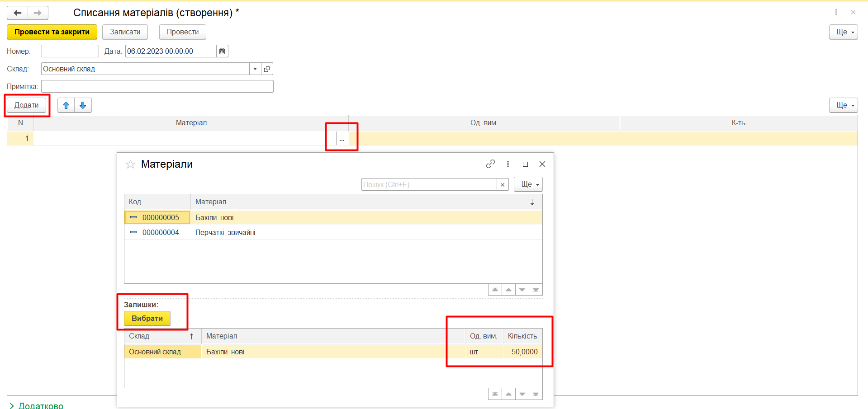The width and height of the screenshot is (868, 409).
Task: Copy link to Матеріали dialog
Action: (x=490, y=164)
